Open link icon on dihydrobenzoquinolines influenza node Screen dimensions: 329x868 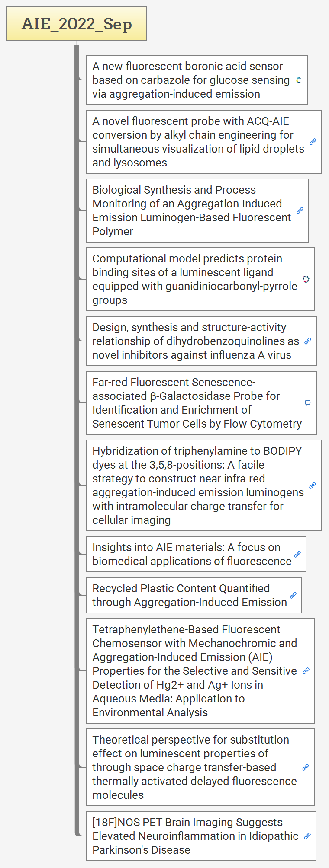pyautogui.click(x=307, y=341)
